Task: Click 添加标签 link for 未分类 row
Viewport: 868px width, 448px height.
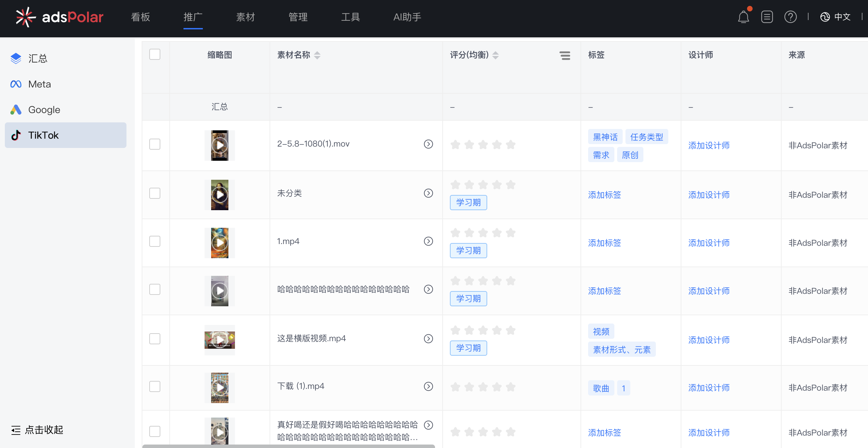Action: (604, 195)
